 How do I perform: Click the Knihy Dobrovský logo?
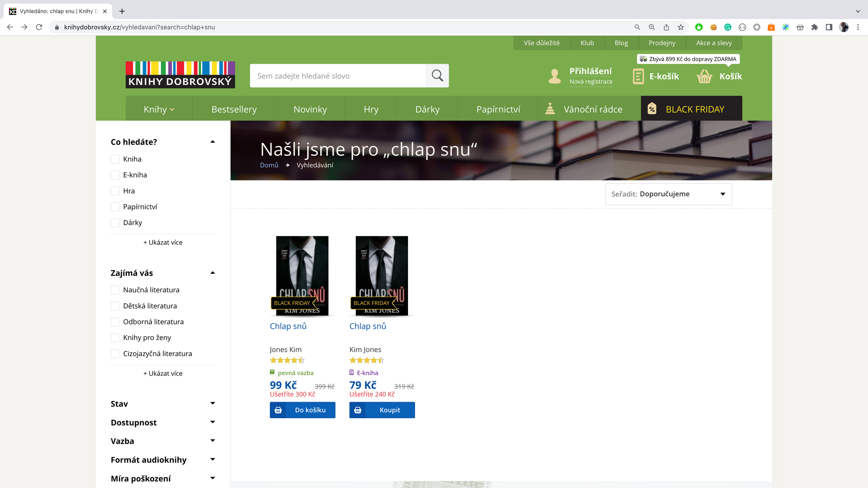180,75
